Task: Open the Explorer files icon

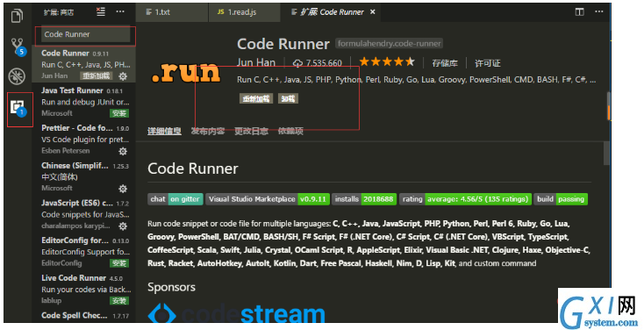Action: click(x=18, y=16)
